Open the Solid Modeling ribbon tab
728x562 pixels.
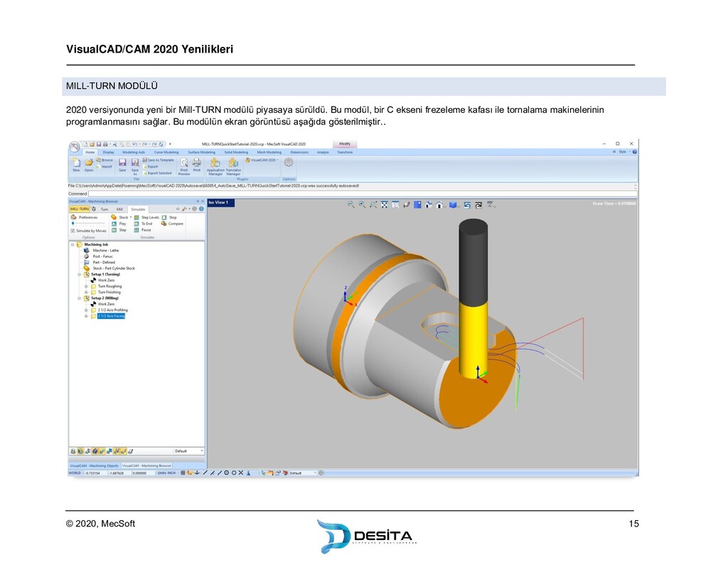[x=236, y=152]
